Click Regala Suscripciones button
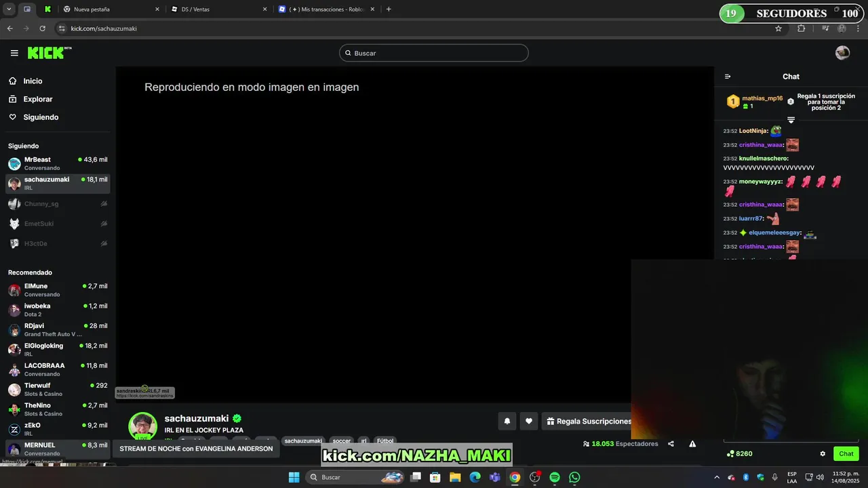 [587, 421]
